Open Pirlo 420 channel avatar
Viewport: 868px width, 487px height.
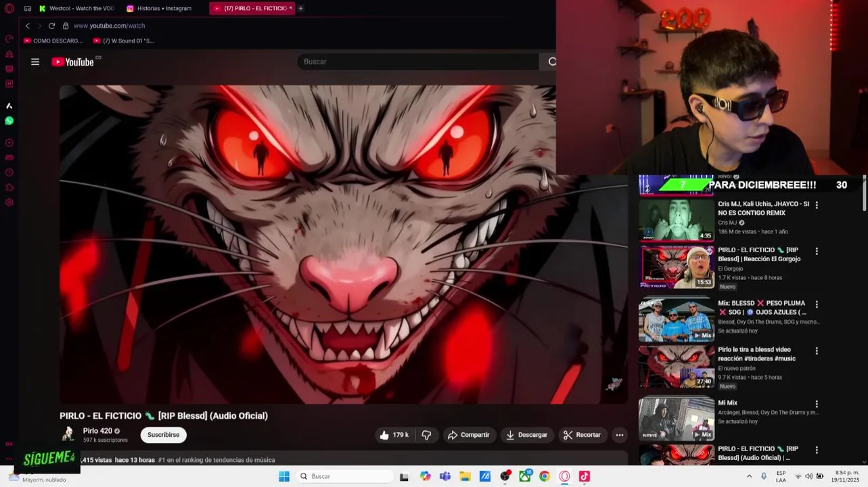pos(68,434)
